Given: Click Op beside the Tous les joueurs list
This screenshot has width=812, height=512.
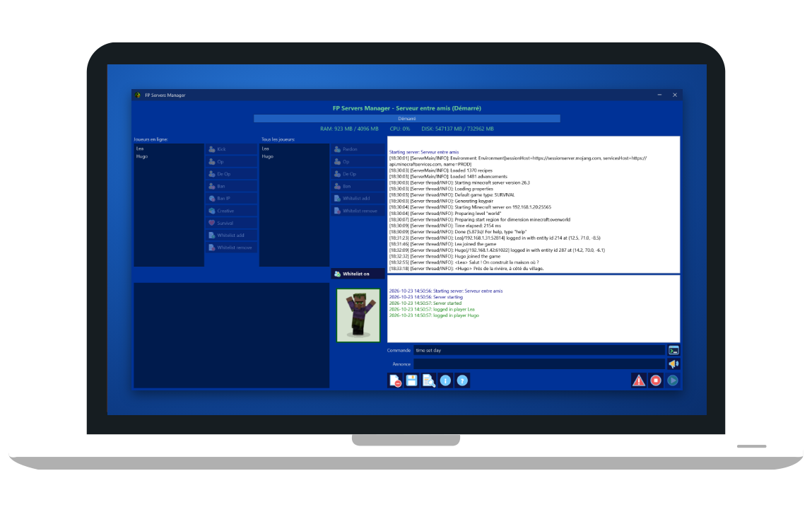Looking at the screenshot, I should point(358,162).
